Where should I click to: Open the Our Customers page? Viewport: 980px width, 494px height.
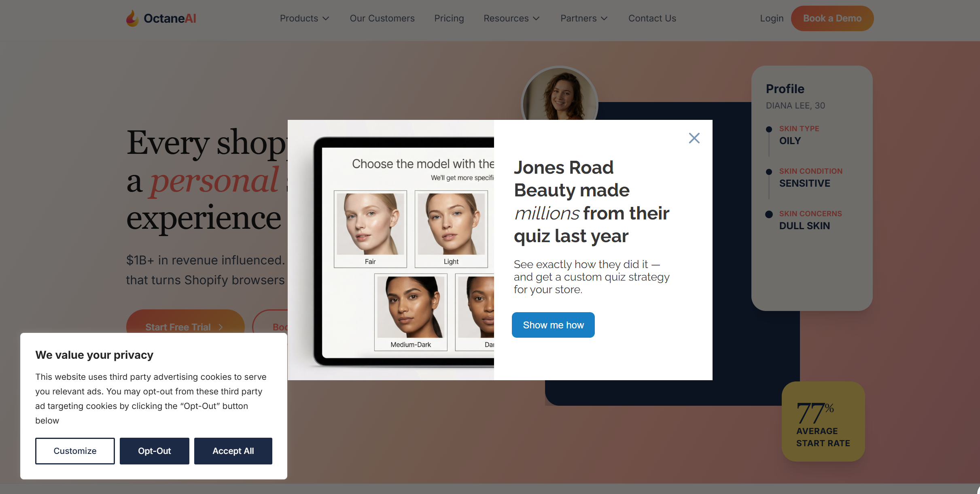382,18
